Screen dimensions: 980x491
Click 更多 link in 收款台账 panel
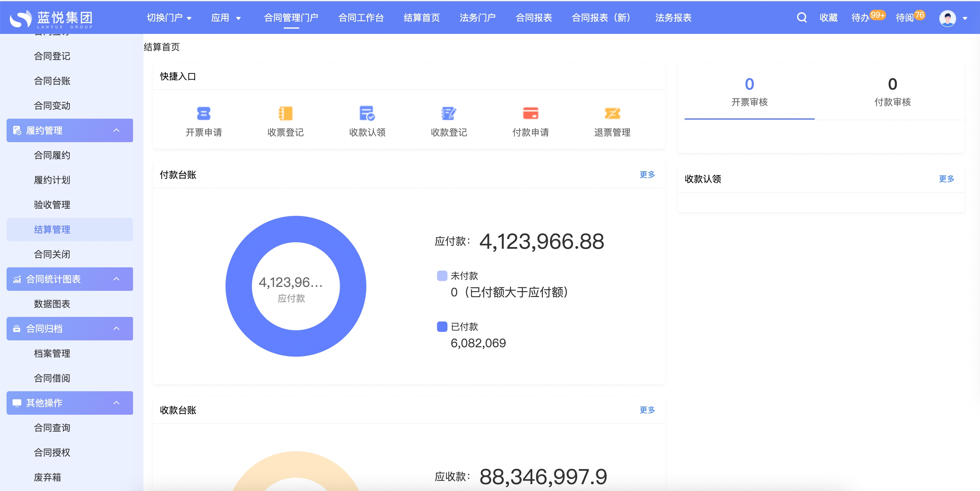pyautogui.click(x=647, y=410)
